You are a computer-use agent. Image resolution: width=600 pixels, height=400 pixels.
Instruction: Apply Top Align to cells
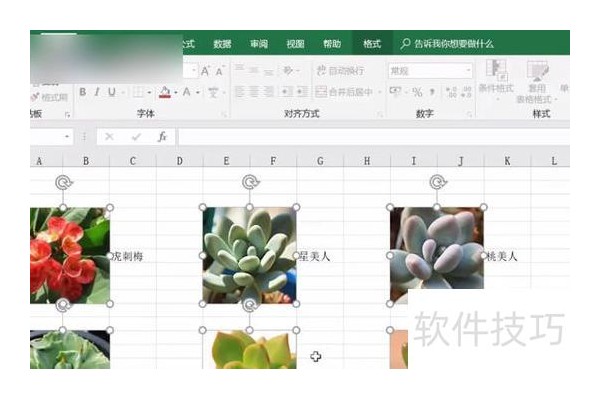(x=240, y=70)
